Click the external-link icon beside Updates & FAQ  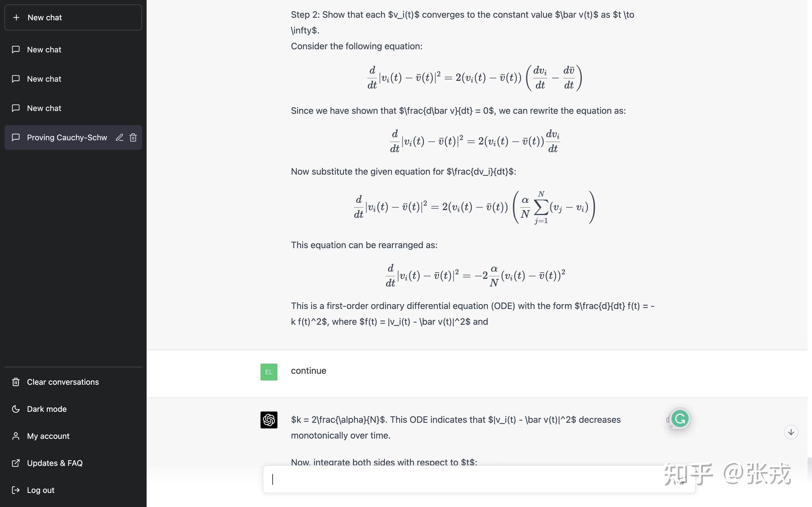(x=16, y=463)
